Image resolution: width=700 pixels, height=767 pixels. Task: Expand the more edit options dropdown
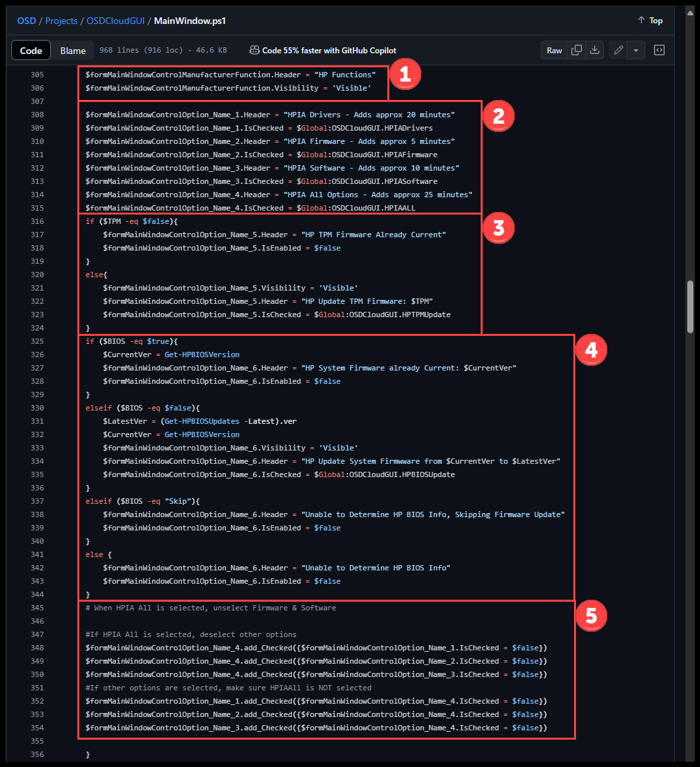point(636,51)
